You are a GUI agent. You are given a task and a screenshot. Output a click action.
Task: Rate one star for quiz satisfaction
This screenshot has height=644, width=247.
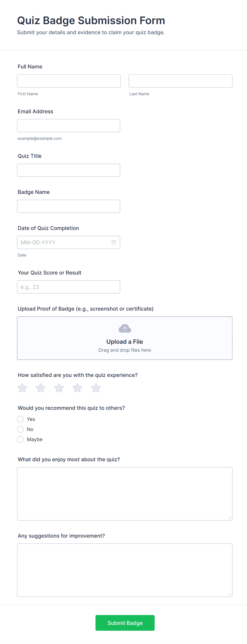pos(22,388)
